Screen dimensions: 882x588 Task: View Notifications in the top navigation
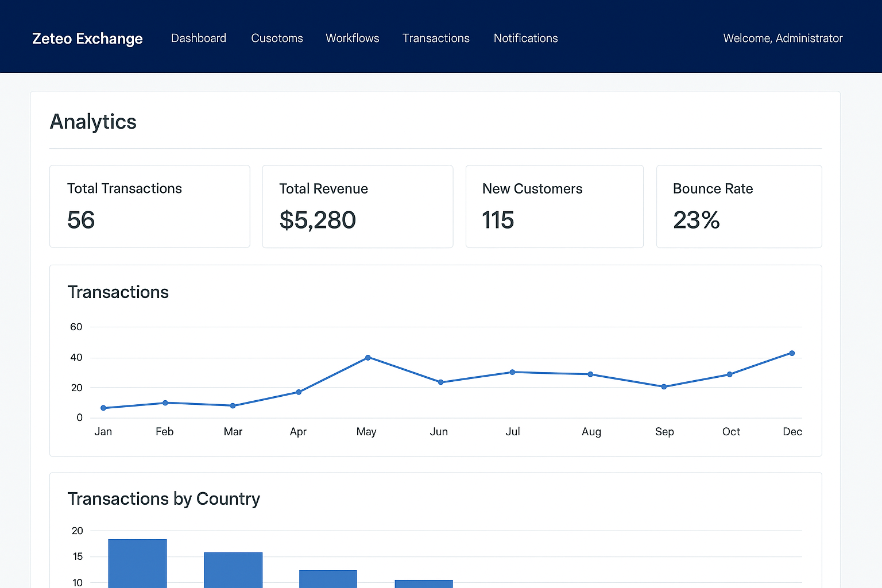525,38
